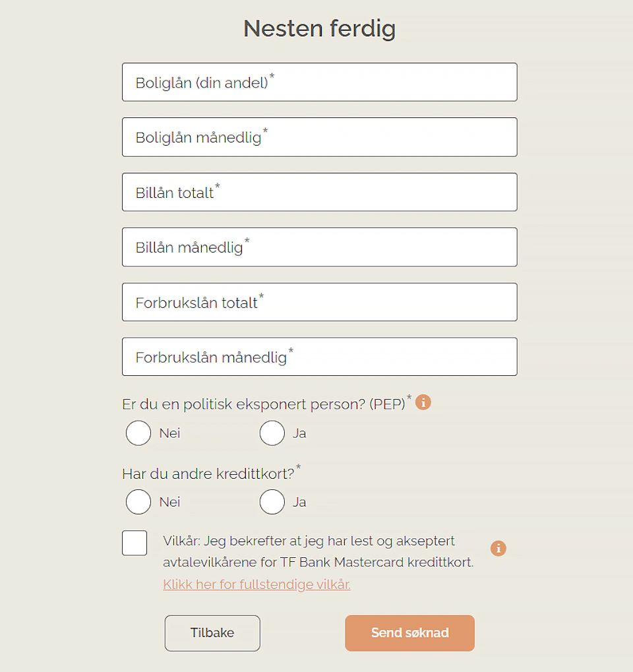Click into Boliglån månedlig field

coord(319,137)
